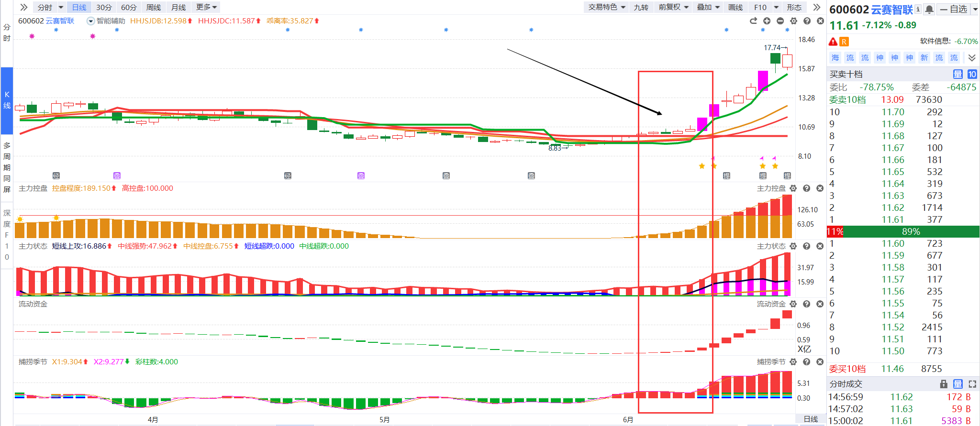The height and width of the screenshot is (426, 980).
Task: Zoom out with the main chart minus icon
Action: coord(780,21)
